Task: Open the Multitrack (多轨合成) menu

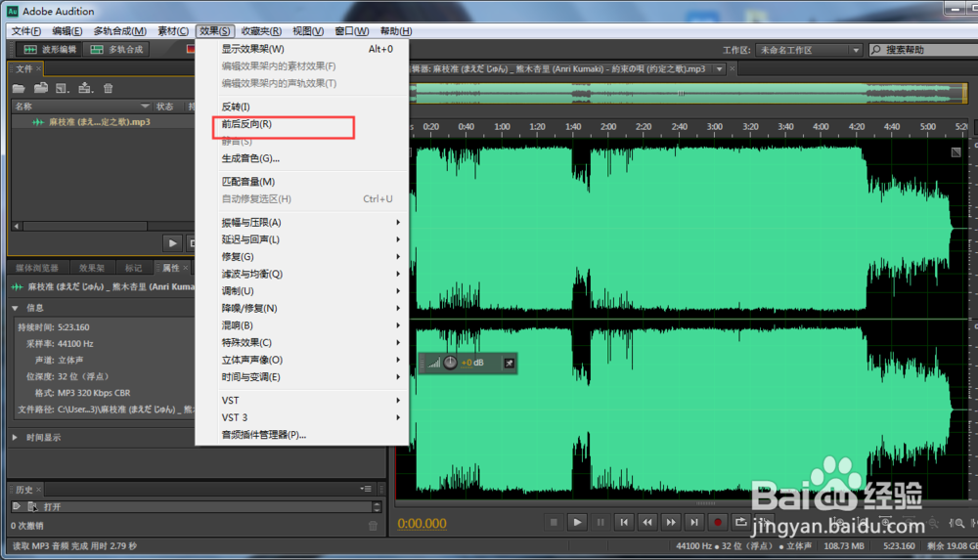Action: click(119, 31)
